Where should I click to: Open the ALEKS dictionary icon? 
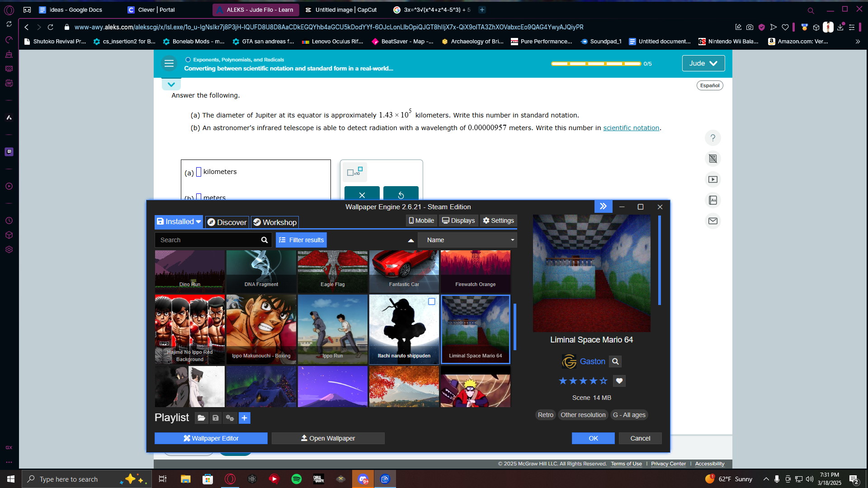coord(713,200)
